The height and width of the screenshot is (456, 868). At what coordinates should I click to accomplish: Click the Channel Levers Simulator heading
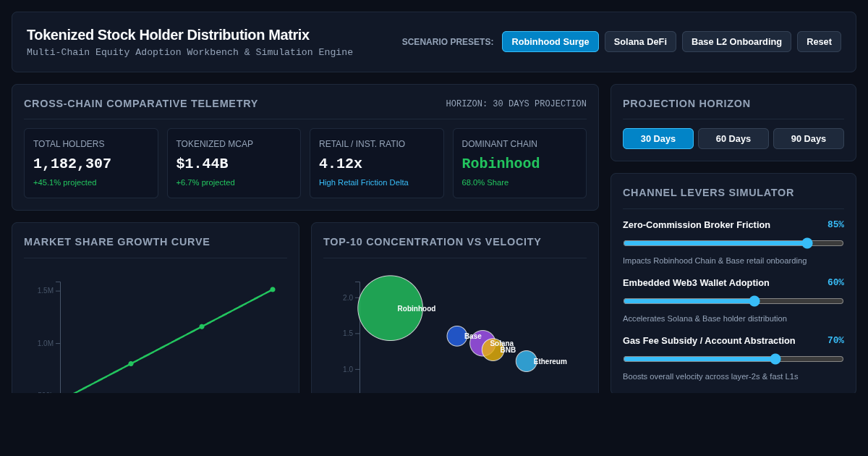point(709,193)
